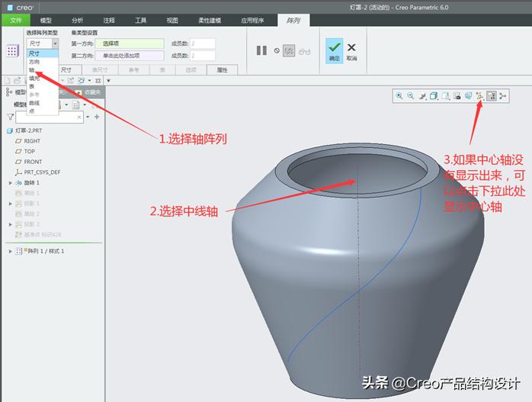
Task: Select PRT_CSYS_DEF coordinate system
Action: pos(37,172)
